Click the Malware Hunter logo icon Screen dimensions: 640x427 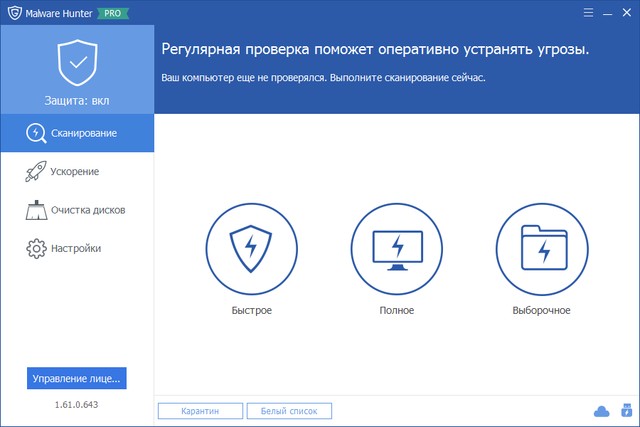coord(11,13)
